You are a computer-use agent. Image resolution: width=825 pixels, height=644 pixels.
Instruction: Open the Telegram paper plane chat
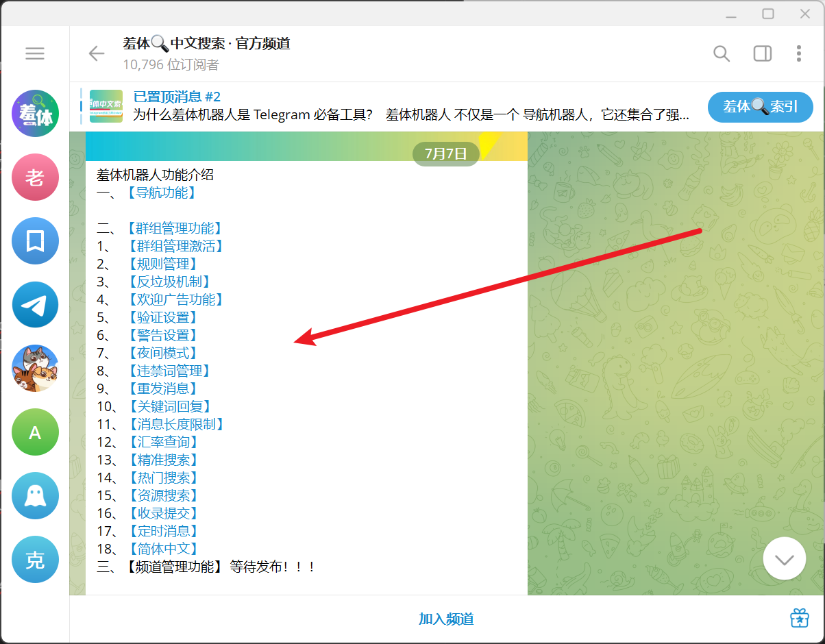point(35,305)
